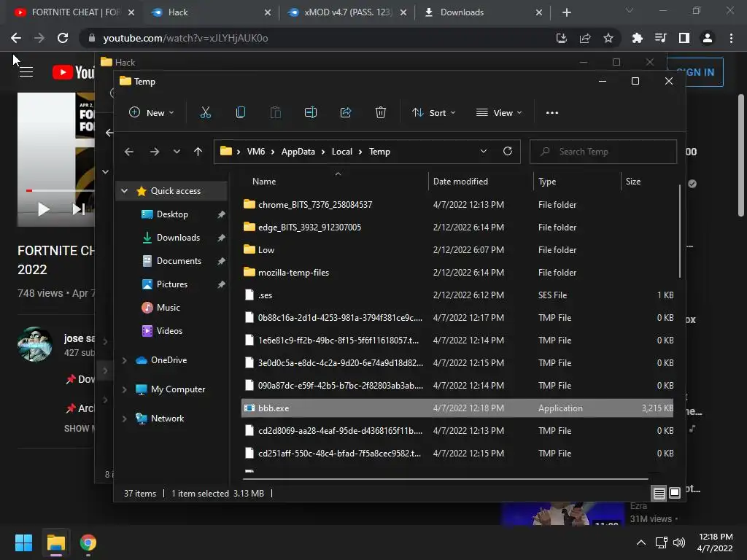Open File Explorer from taskbar

point(55,542)
